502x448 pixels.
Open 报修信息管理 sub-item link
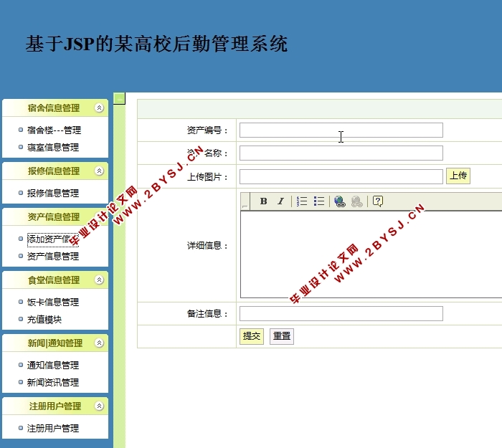[53, 193]
